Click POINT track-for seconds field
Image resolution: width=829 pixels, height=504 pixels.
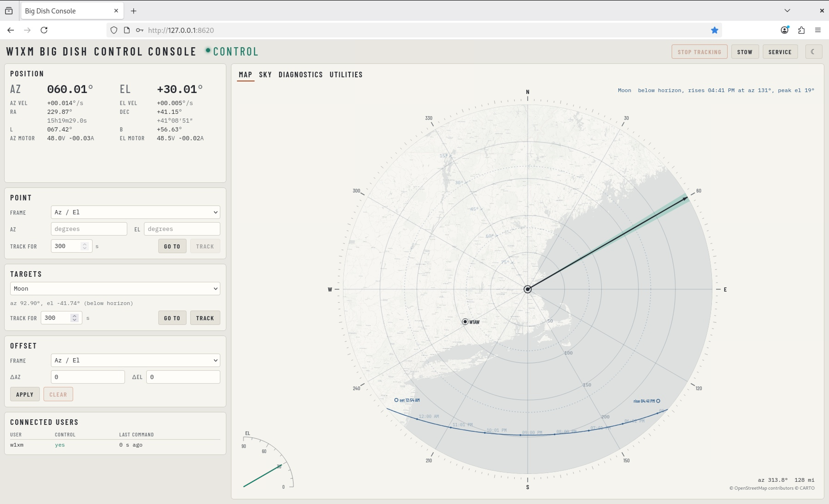tap(71, 246)
